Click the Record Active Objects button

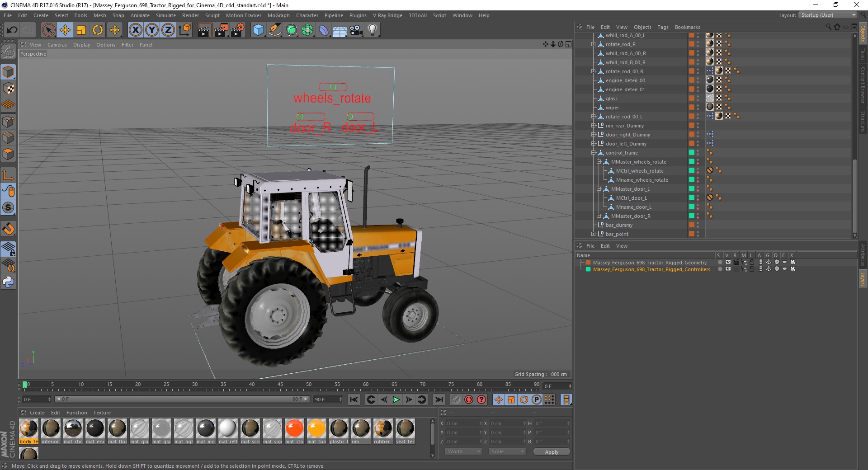point(456,399)
